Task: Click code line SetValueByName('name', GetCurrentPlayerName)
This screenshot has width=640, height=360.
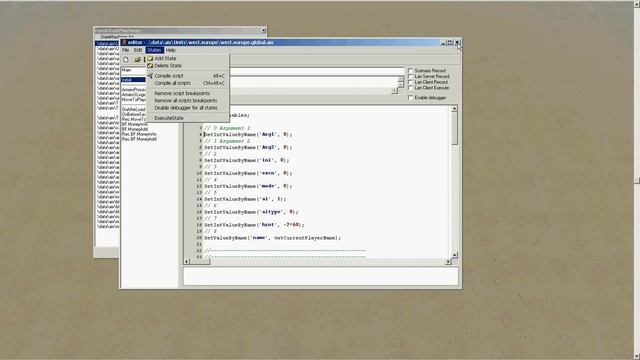Action: [272, 238]
